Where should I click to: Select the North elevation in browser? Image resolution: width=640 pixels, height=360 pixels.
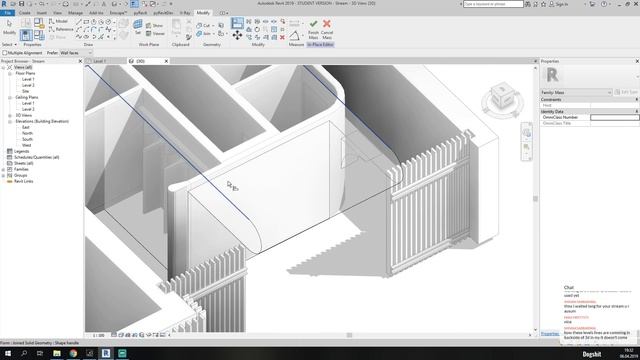click(27, 133)
